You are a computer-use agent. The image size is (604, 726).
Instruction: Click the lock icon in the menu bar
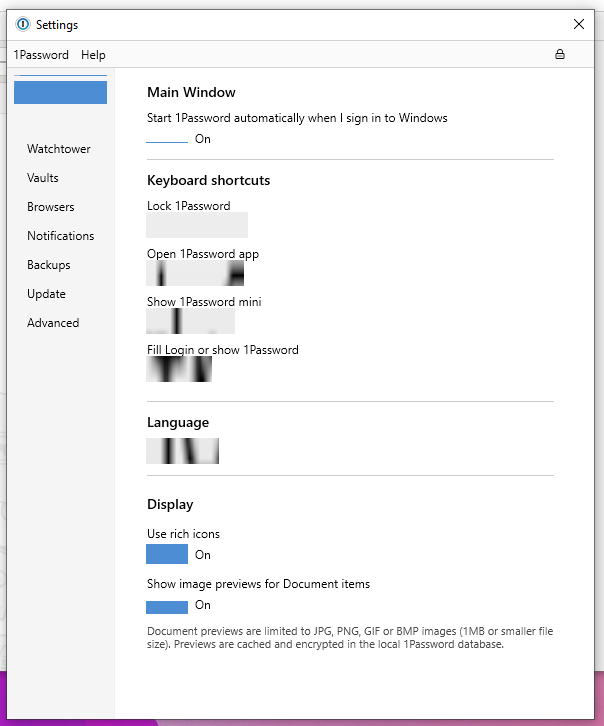[x=560, y=54]
